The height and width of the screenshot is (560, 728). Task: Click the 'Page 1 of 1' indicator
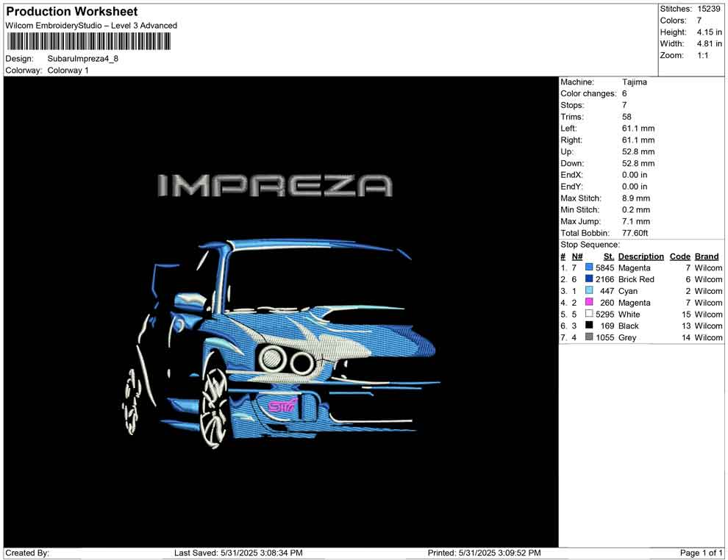tap(701, 553)
